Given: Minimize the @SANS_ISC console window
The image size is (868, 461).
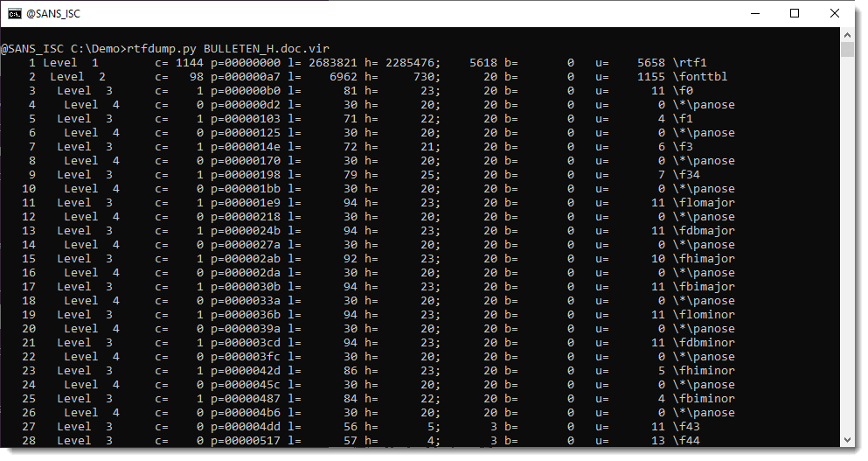Looking at the screenshot, I should [755, 13].
